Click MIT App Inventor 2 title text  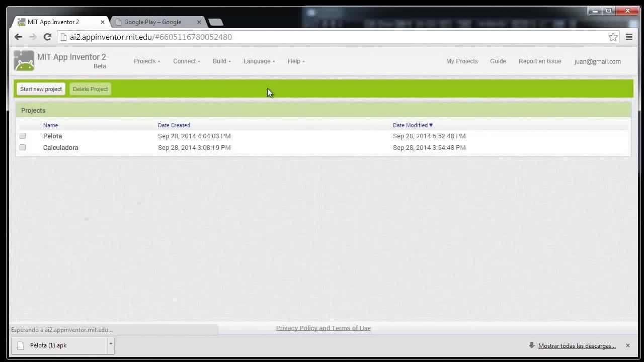tap(71, 57)
